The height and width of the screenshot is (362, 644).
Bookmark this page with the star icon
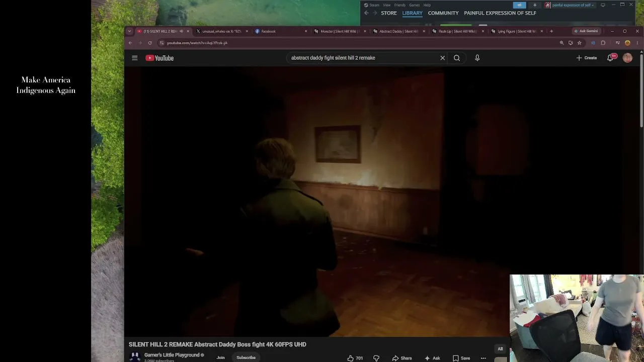(580, 43)
